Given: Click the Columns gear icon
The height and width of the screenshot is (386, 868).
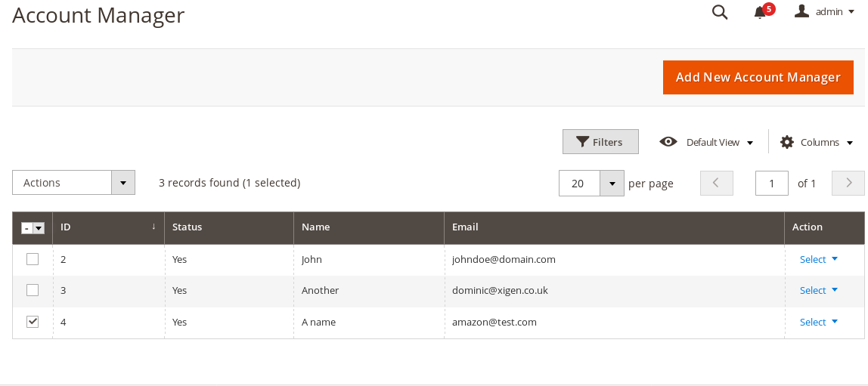Looking at the screenshot, I should (786, 142).
